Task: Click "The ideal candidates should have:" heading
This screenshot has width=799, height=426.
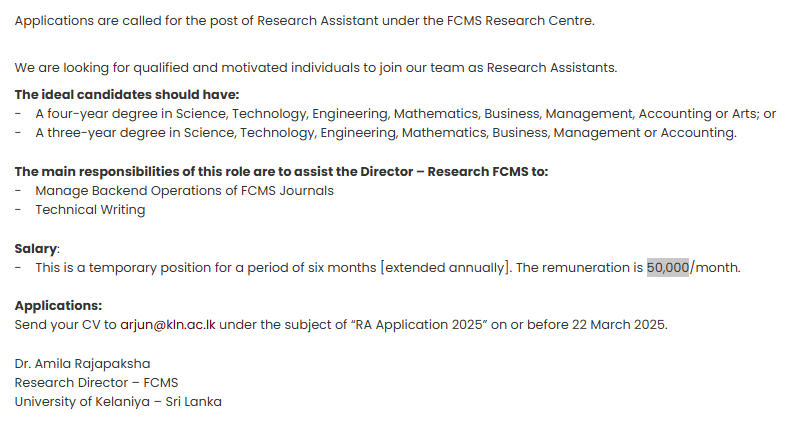Action: [126, 94]
